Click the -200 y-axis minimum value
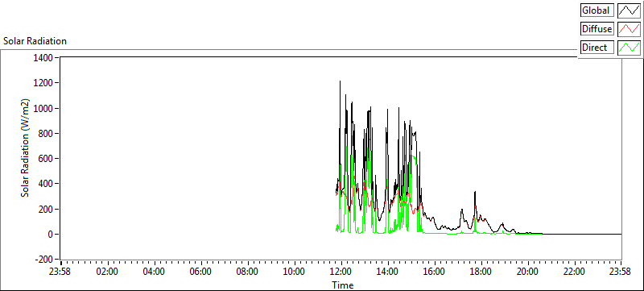The image size is (644, 291). [x=44, y=260]
